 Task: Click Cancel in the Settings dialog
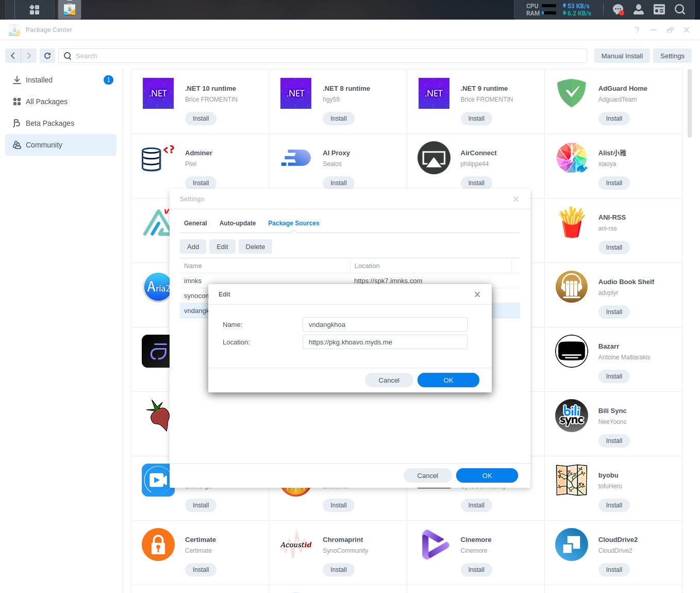tap(428, 475)
